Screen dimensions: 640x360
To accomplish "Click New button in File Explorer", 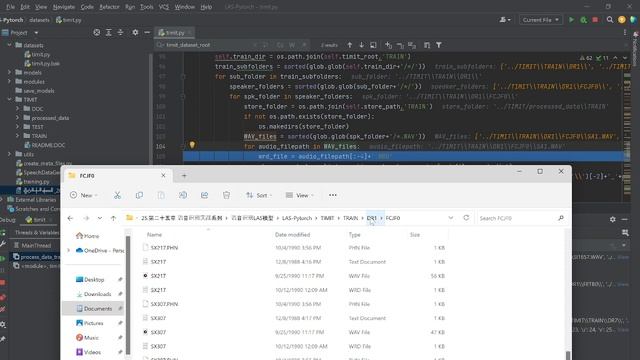I will tap(84, 195).
